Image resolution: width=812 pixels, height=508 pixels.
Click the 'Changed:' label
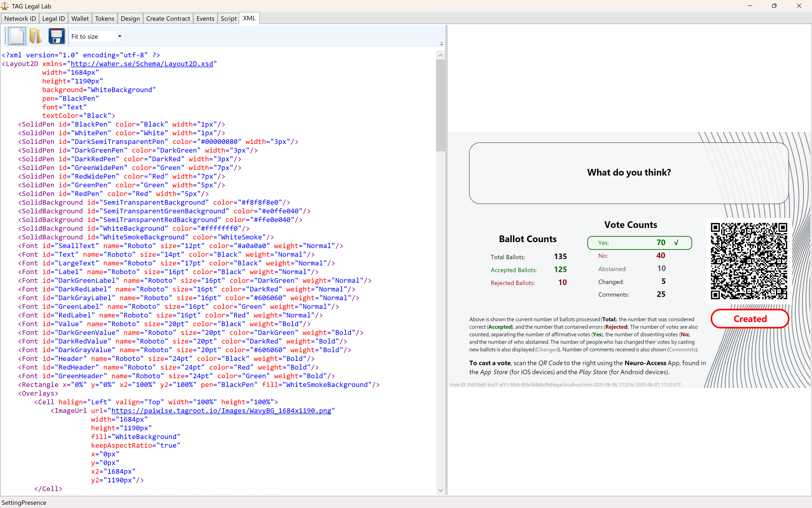[611, 282]
